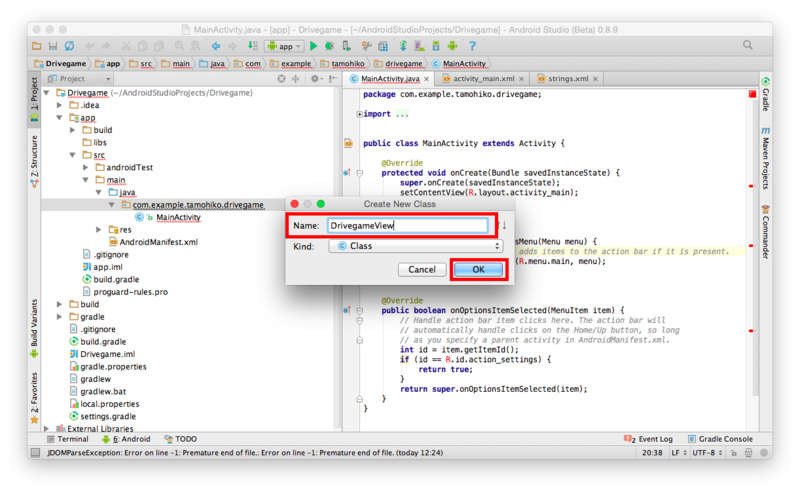Open the Android Device Monitor icon

coord(452,46)
